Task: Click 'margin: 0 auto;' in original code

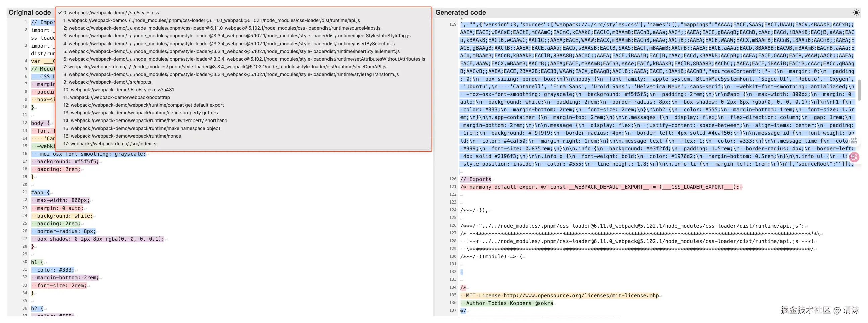Action: click(60, 209)
